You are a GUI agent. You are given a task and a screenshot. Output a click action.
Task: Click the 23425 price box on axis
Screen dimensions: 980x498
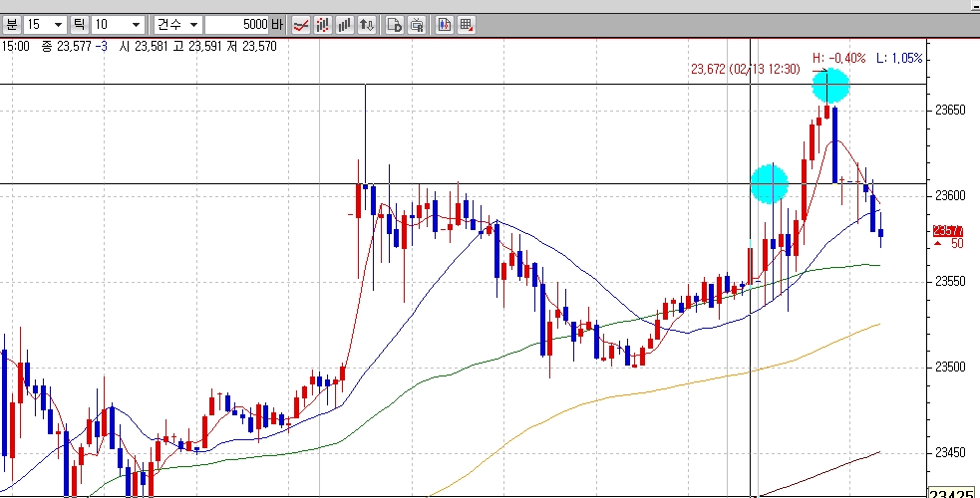tap(954, 493)
